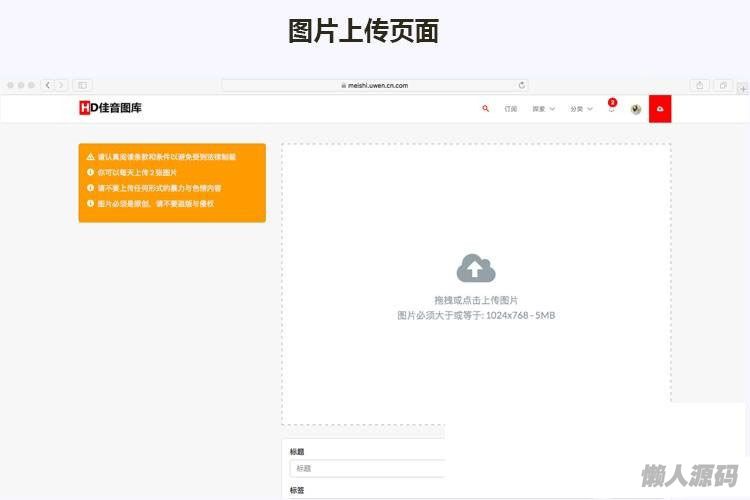
Task: Open a new tab with plus button
Action: point(742,88)
